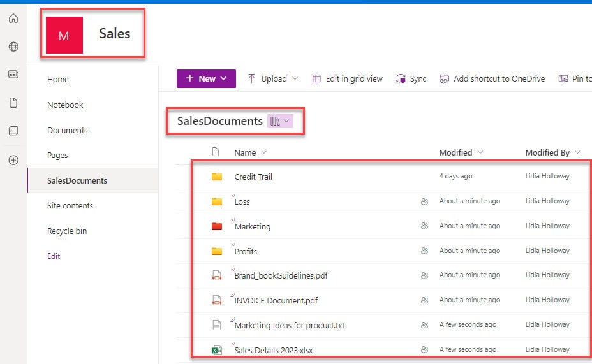Open Sales Details 2023.xlsx
The height and width of the screenshot is (364, 592).
[x=273, y=351]
